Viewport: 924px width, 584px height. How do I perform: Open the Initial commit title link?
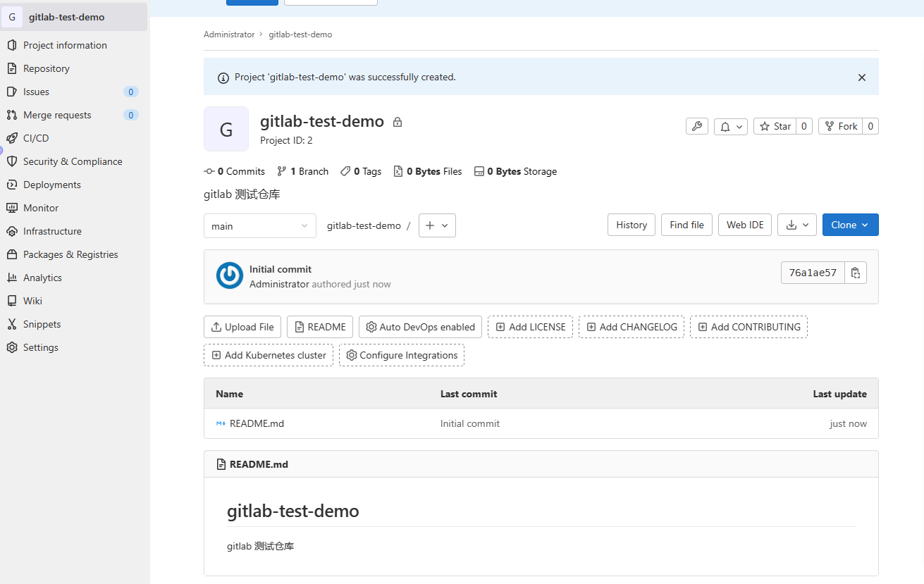[x=281, y=269]
